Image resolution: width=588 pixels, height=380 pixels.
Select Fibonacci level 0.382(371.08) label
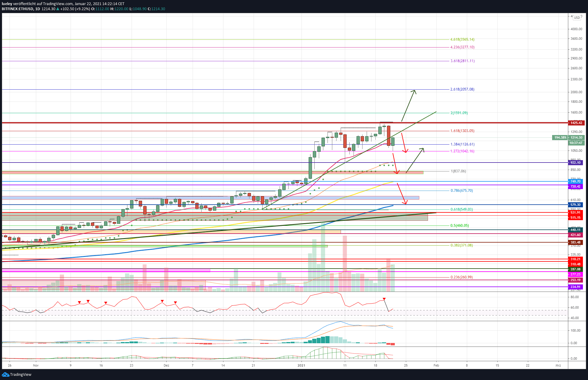pyautogui.click(x=462, y=245)
